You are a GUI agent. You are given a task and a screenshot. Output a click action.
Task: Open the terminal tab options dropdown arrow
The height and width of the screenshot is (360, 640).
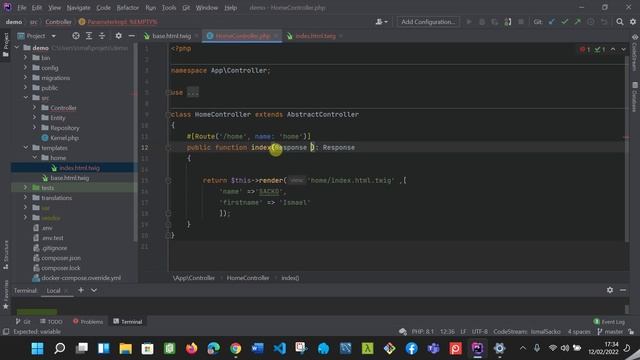pos(94,290)
